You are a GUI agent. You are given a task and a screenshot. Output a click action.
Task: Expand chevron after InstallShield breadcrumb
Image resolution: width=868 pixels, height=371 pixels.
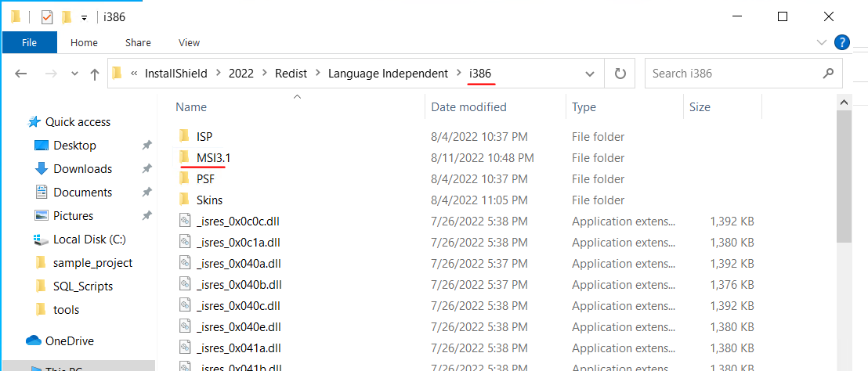218,74
